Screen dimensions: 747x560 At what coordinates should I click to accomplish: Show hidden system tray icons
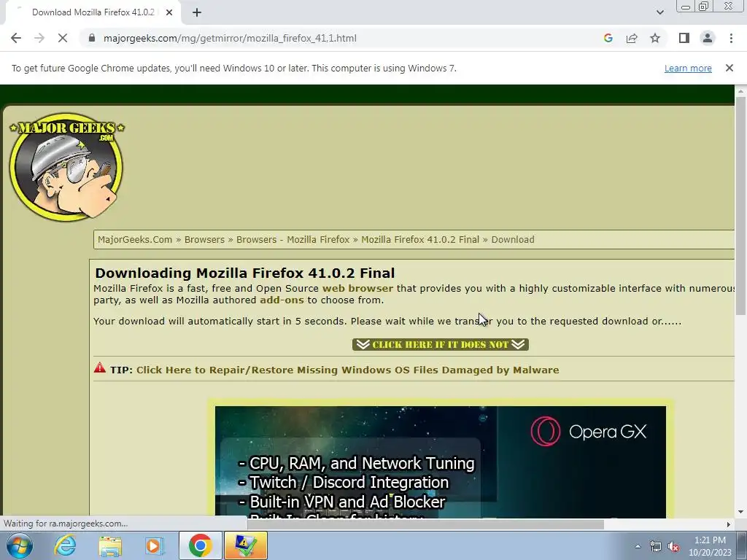click(638, 546)
